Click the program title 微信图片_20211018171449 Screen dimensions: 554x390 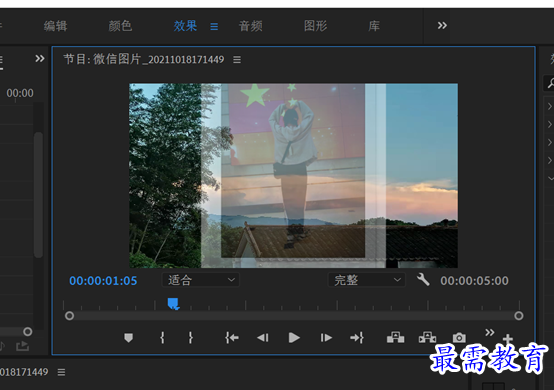pos(159,59)
